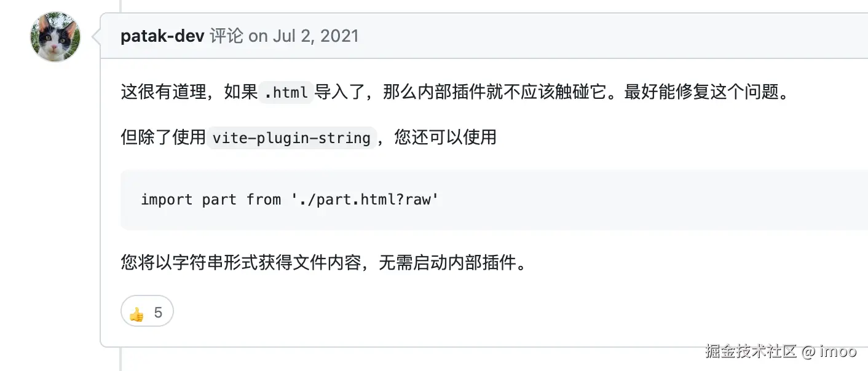This screenshot has width=868, height=371.
Task: Open the patak-dev username profile link
Action: 162,36
